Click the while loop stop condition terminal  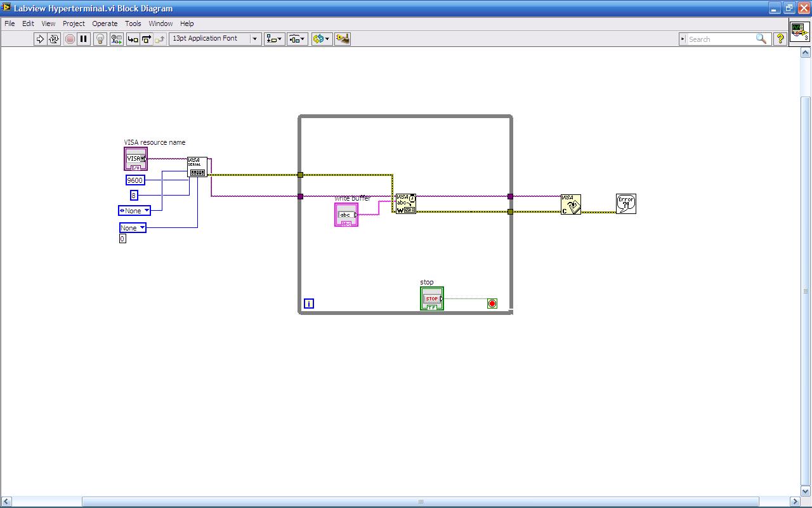(492, 304)
